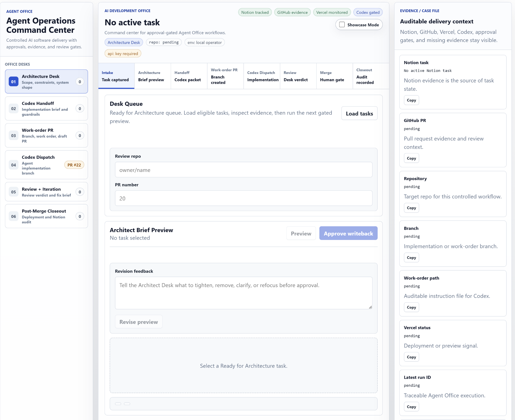Click the 02 number badge

14,108
